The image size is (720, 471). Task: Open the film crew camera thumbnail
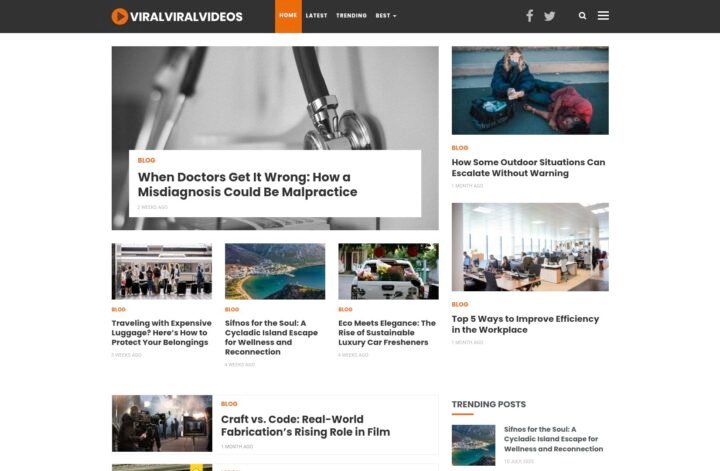[x=162, y=423]
